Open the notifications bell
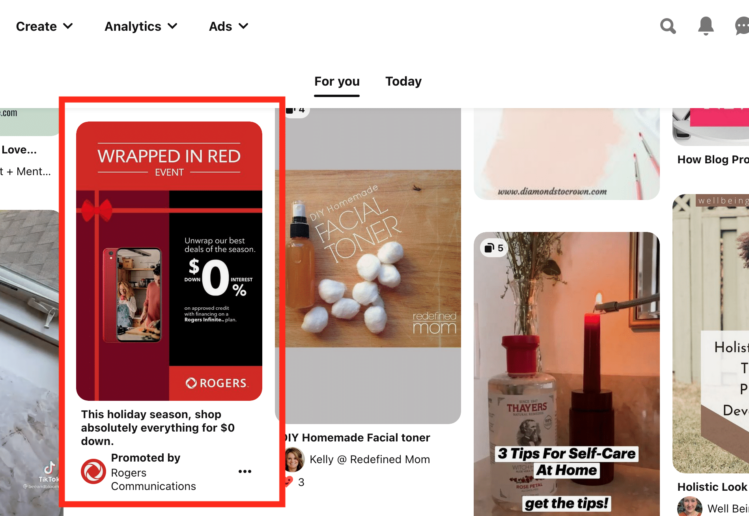The height and width of the screenshot is (516, 749). (x=706, y=26)
